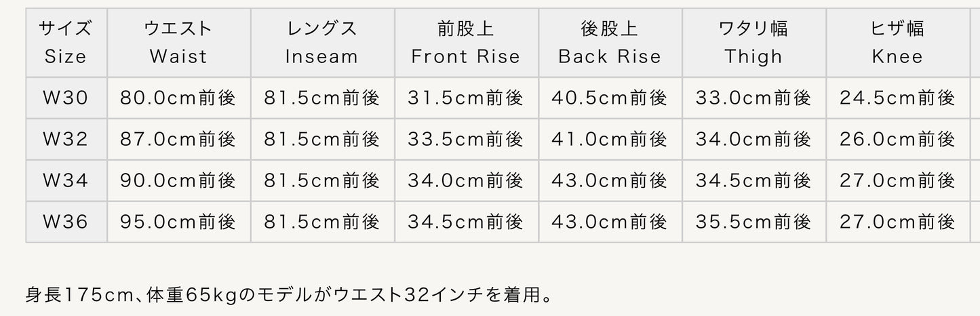Click the Waist column header

(x=178, y=43)
